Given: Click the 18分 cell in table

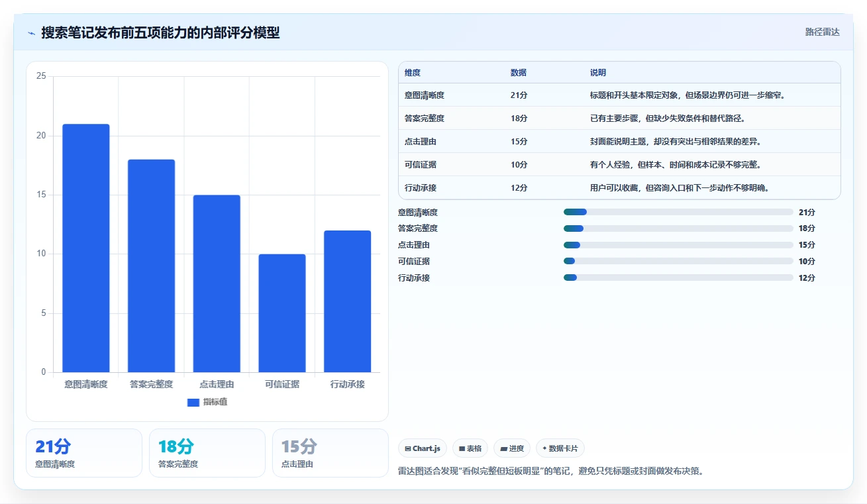Looking at the screenshot, I should coord(519,119).
